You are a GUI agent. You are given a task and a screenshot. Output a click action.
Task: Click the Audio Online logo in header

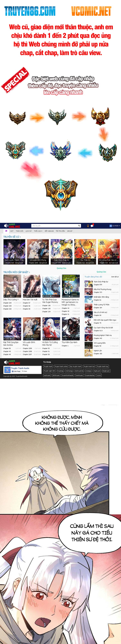pyautogui.click(x=12, y=226)
